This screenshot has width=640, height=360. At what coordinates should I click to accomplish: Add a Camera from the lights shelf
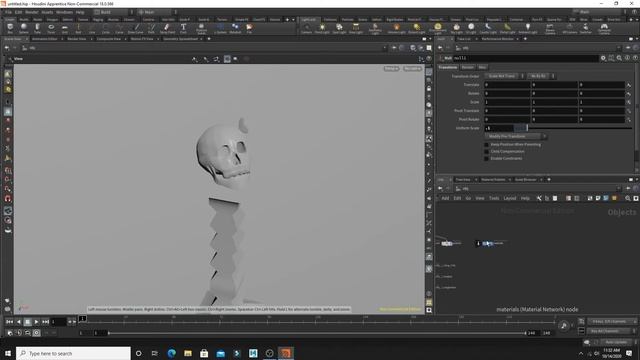pos(306,28)
